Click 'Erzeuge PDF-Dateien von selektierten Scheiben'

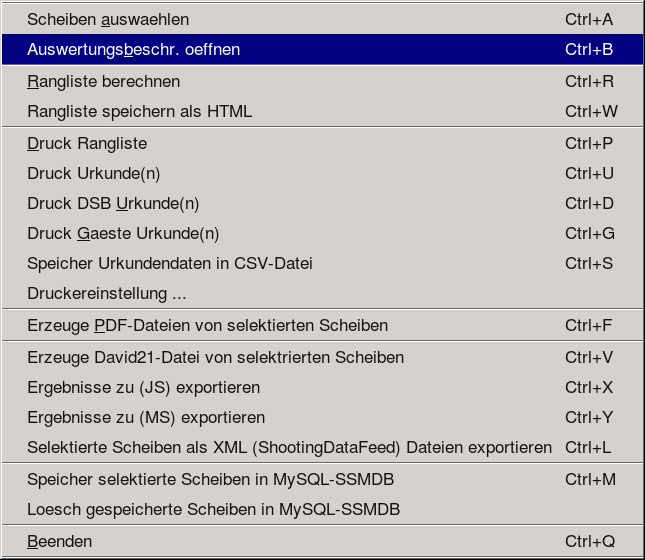point(208,325)
